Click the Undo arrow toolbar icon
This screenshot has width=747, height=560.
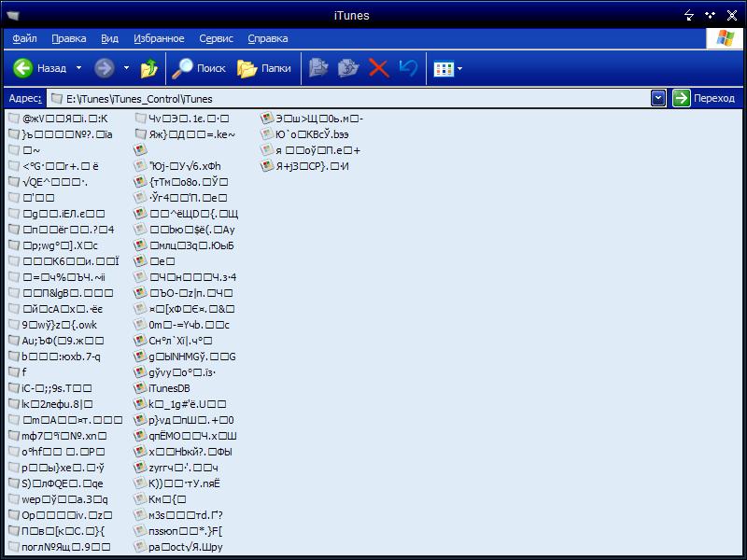click(408, 68)
